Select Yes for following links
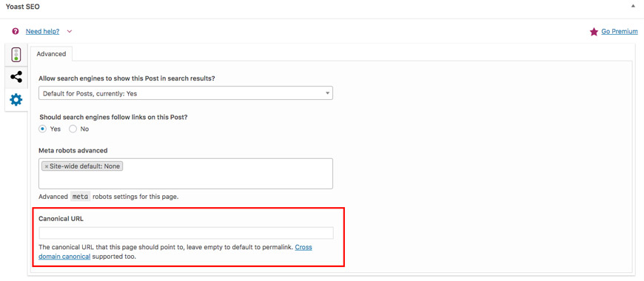The image size is (644, 281). 43,129
